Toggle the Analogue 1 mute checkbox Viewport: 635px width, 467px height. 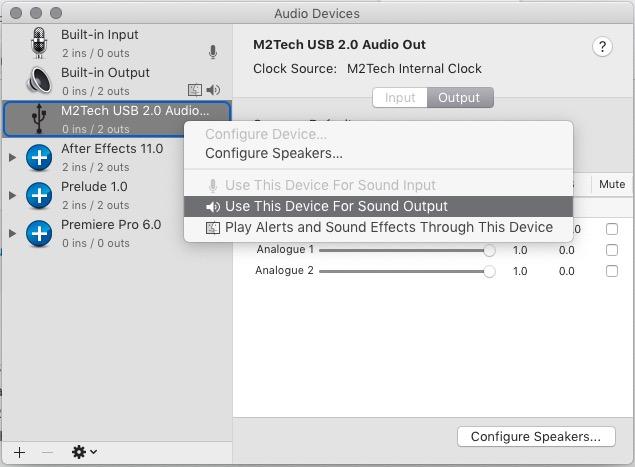pos(612,250)
